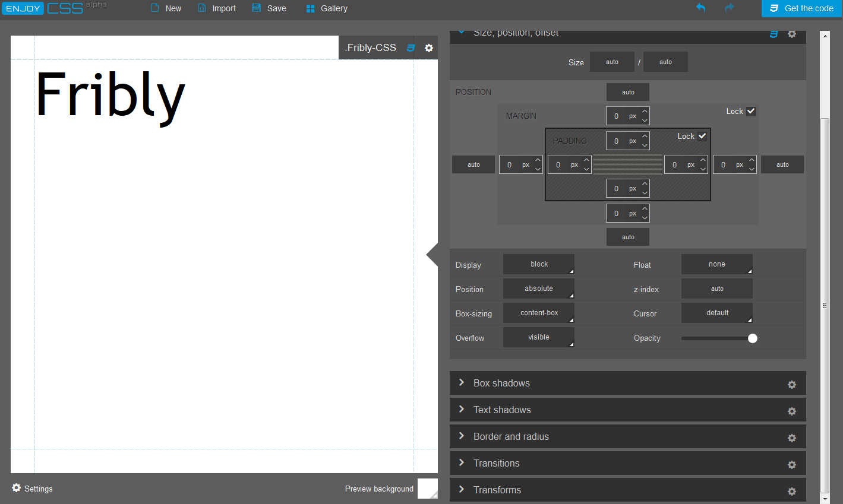Click the code icon beside .Fribly-CSS label
The width and height of the screenshot is (843, 504).
pyautogui.click(x=411, y=47)
